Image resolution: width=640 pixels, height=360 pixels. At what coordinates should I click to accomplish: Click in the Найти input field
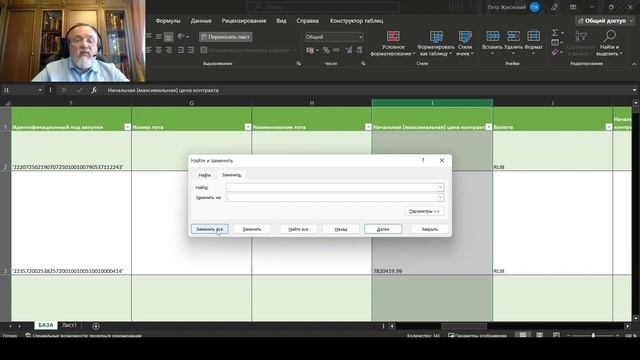[x=332, y=187]
